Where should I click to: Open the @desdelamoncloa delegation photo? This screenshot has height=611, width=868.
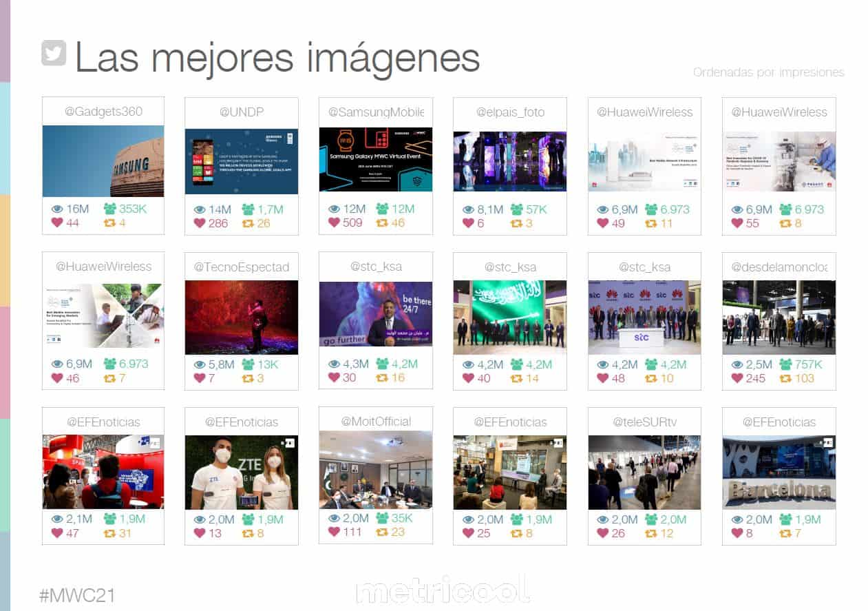tap(779, 318)
